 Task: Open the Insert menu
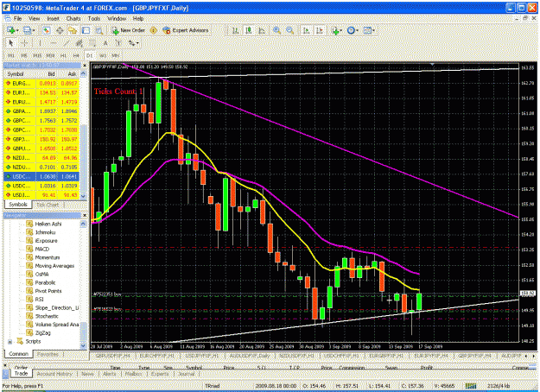[x=53, y=18]
